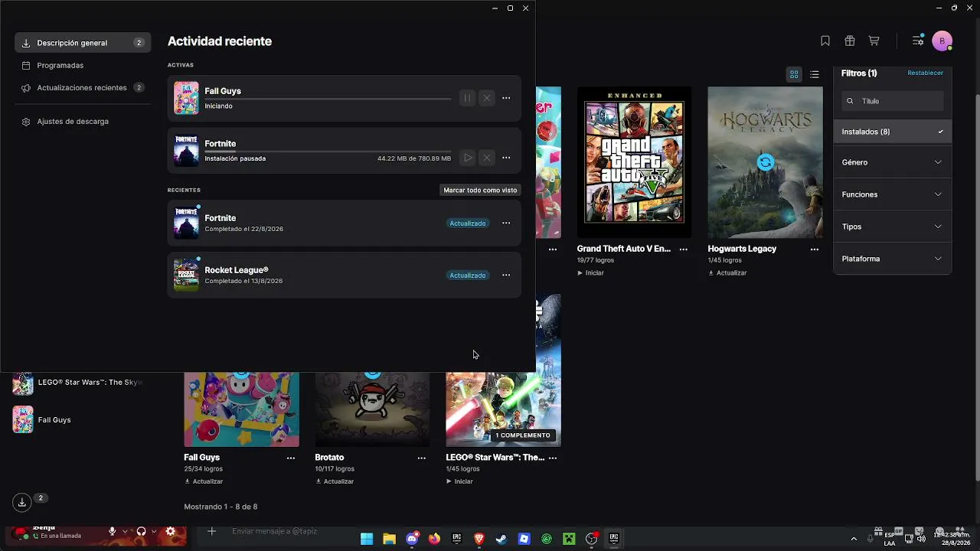Open options for completed Fortnite update
The image size is (980, 551).
[x=506, y=223]
